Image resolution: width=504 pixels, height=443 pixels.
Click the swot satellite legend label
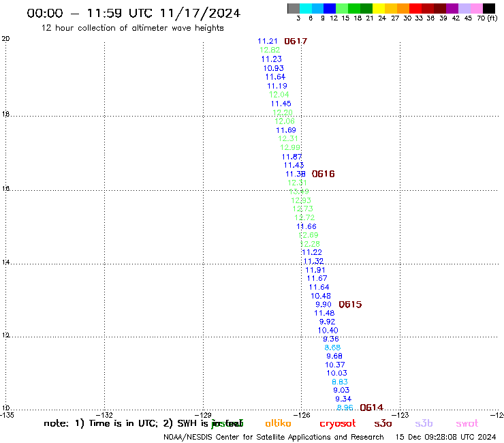click(x=467, y=424)
